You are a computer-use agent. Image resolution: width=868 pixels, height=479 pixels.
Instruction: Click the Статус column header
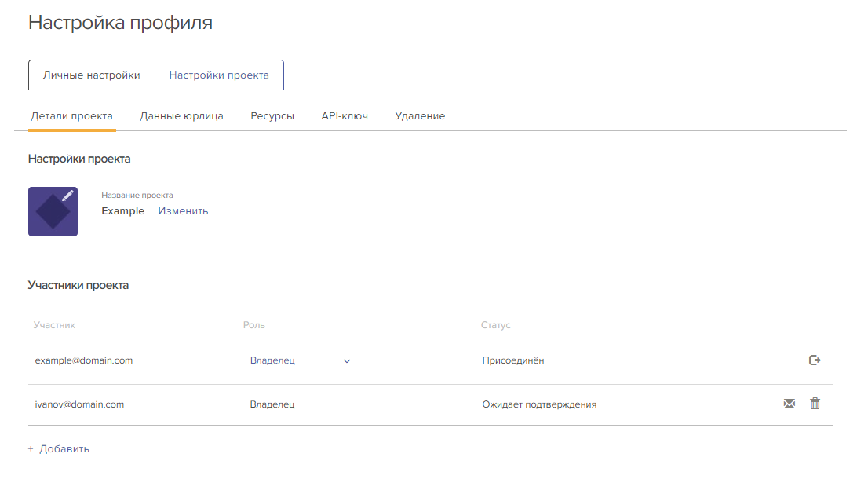coord(496,325)
